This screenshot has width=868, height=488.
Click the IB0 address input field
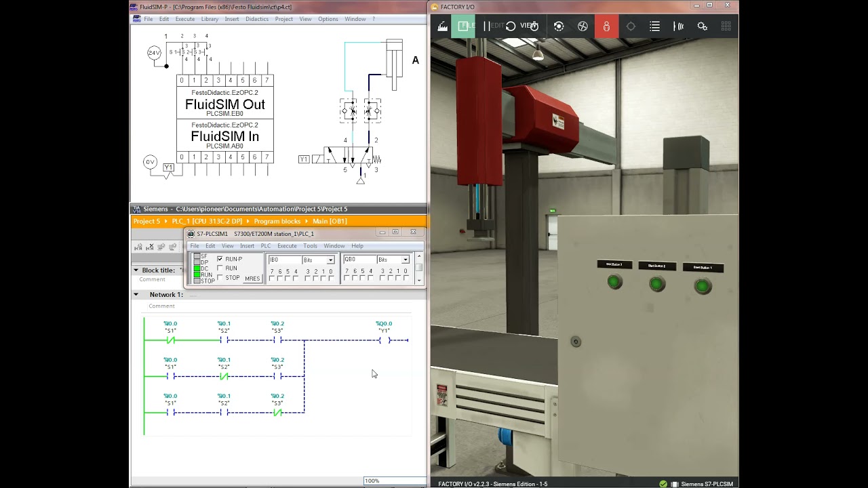pos(284,260)
